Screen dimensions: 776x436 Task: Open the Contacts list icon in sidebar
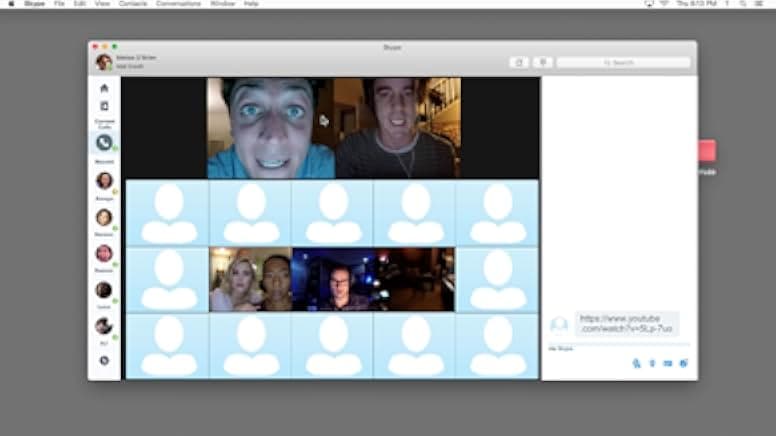(104, 105)
